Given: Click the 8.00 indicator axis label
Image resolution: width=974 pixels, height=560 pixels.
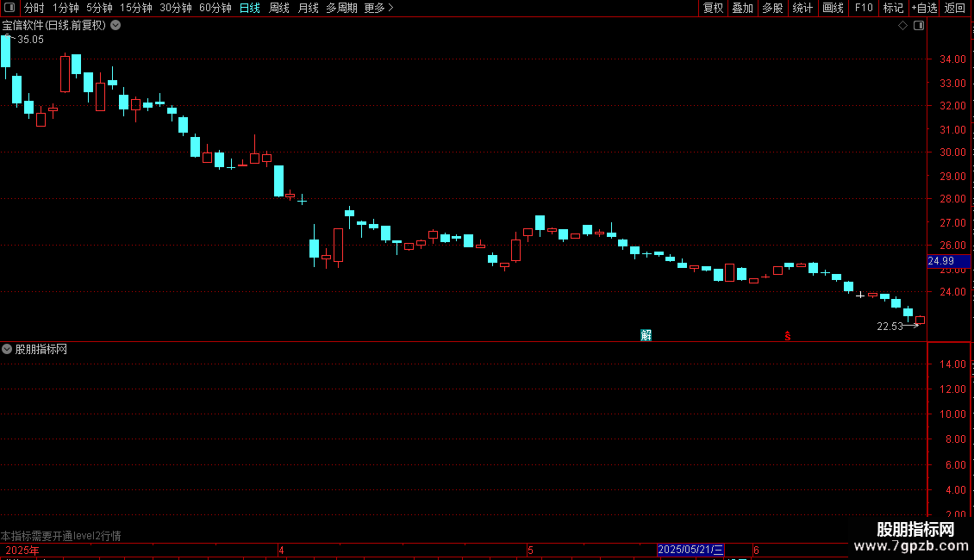Looking at the screenshot, I should pos(955,439).
